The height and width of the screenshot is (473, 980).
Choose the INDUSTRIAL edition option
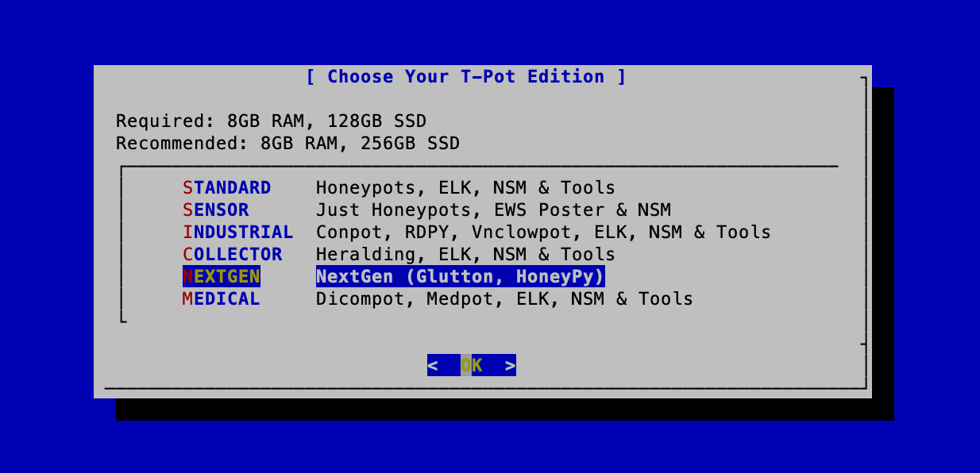tap(238, 233)
